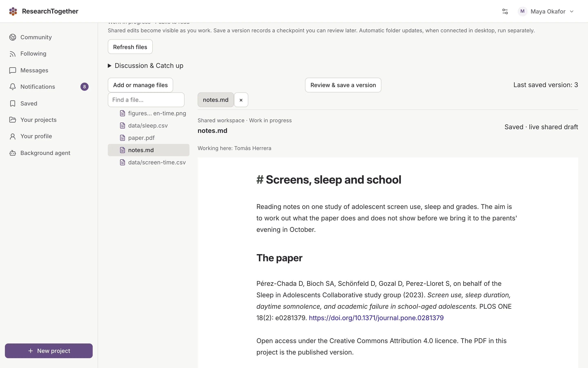Click the Shared edits become visible description
Image resolution: width=588 pixels, height=368 pixels.
[321, 31]
